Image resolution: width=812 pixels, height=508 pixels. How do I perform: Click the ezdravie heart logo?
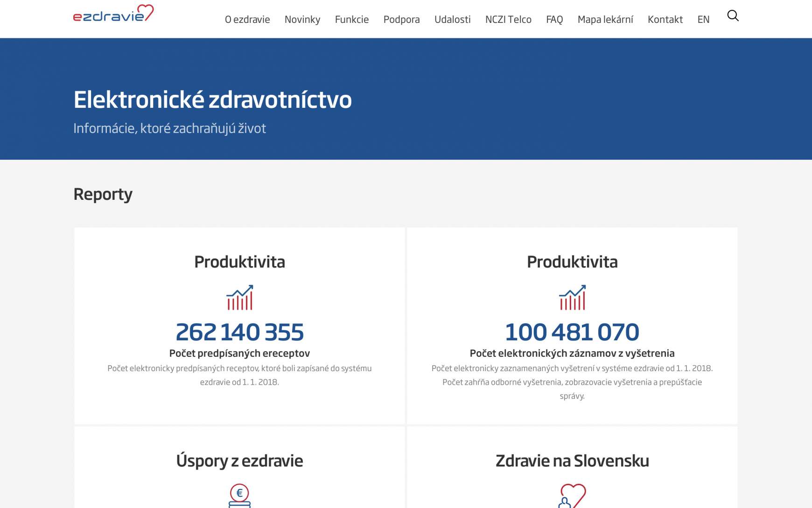113,13
